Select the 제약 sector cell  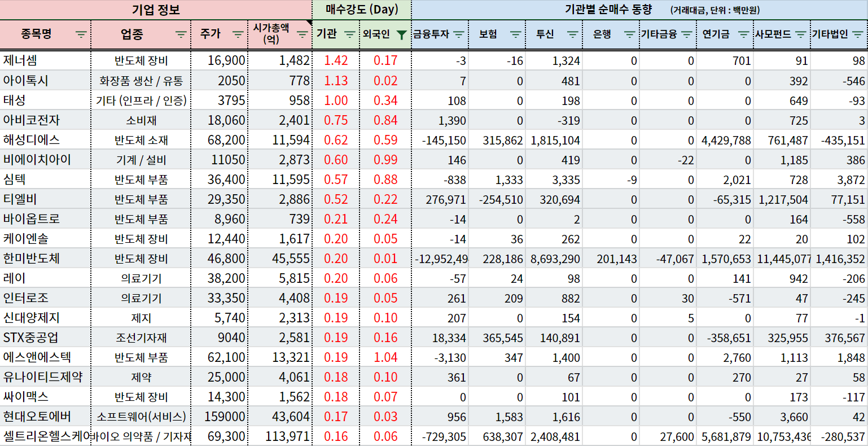point(141,377)
